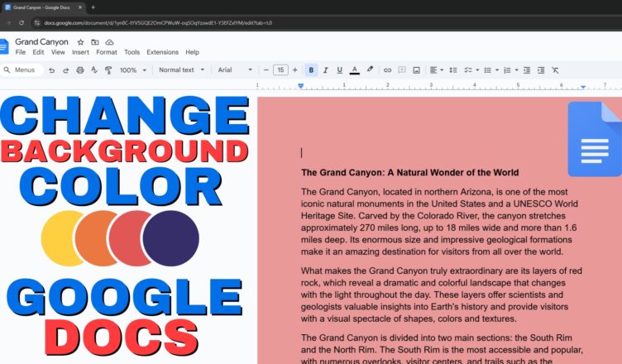The width and height of the screenshot is (622, 364).
Task: Open the zoom level dropdown at 100%
Action: [133, 70]
